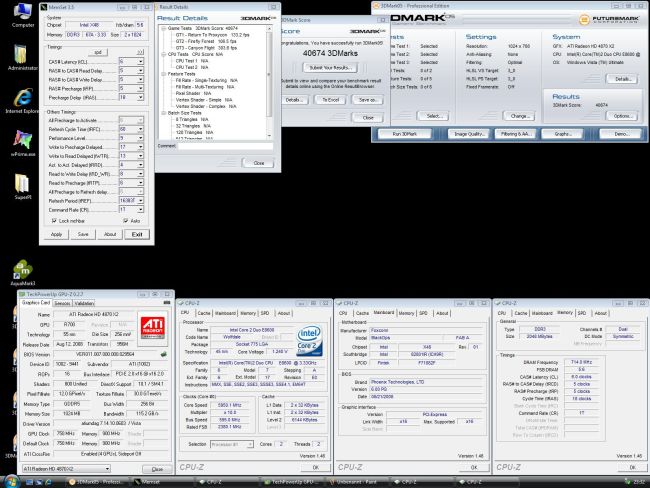
Task: Open the RAS# to CAS# Read Delay dropdown
Action: pyautogui.click(x=131, y=70)
